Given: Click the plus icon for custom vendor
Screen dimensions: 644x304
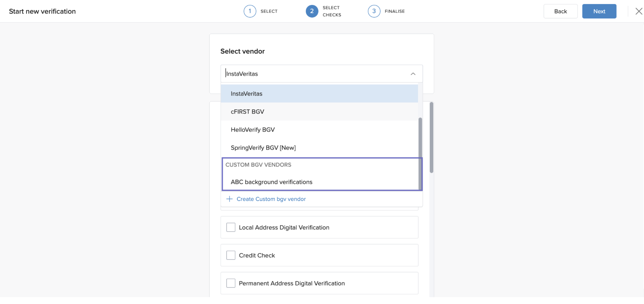Looking at the screenshot, I should (x=229, y=199).
